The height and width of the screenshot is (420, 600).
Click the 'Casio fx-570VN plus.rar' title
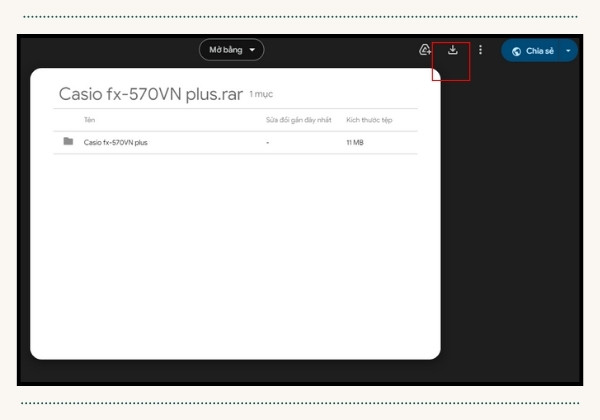pyautogui.click(x=151, y=94)
